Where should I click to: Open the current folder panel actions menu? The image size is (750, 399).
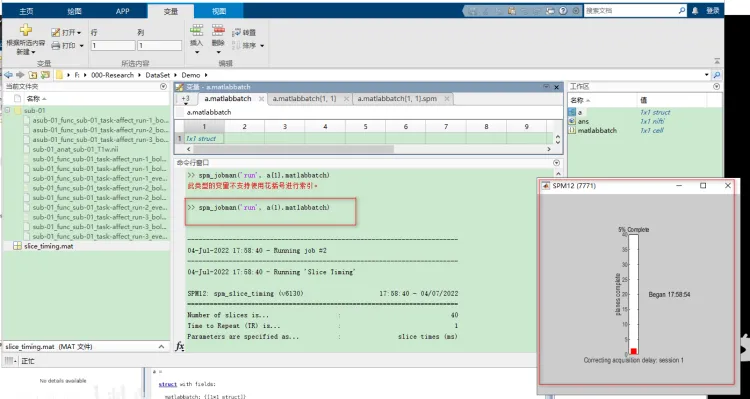tap(164, 87)
